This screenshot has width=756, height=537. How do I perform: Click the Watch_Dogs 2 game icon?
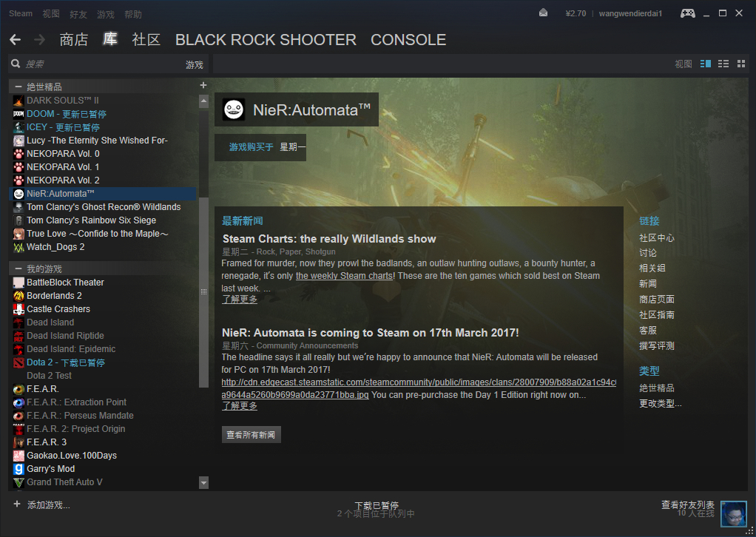18,247
